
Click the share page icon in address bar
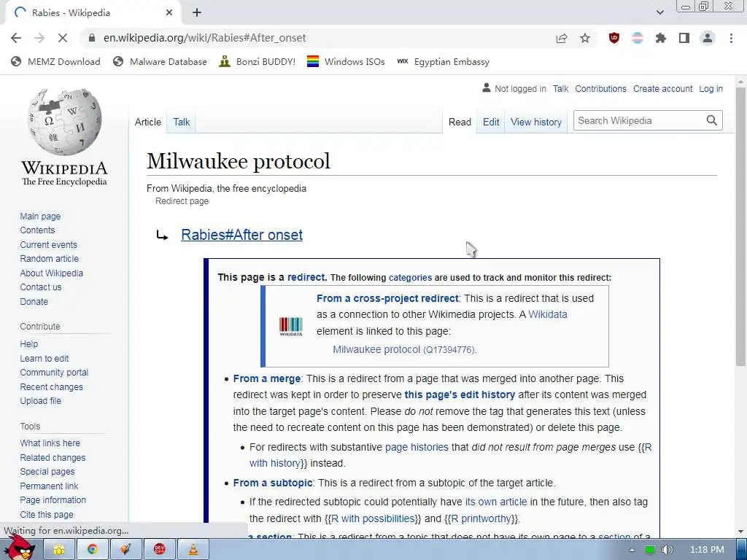click(562, 38)
